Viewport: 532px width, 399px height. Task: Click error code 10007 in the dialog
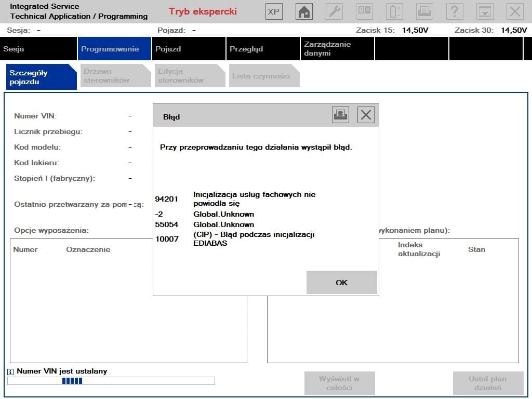pyautogui.click(x=167, y=239)
